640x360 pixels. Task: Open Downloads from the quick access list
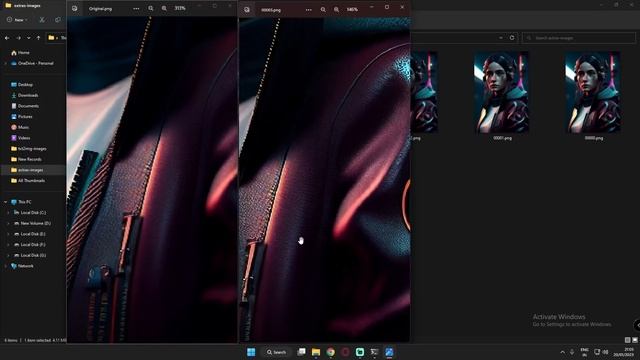(24, 95)
